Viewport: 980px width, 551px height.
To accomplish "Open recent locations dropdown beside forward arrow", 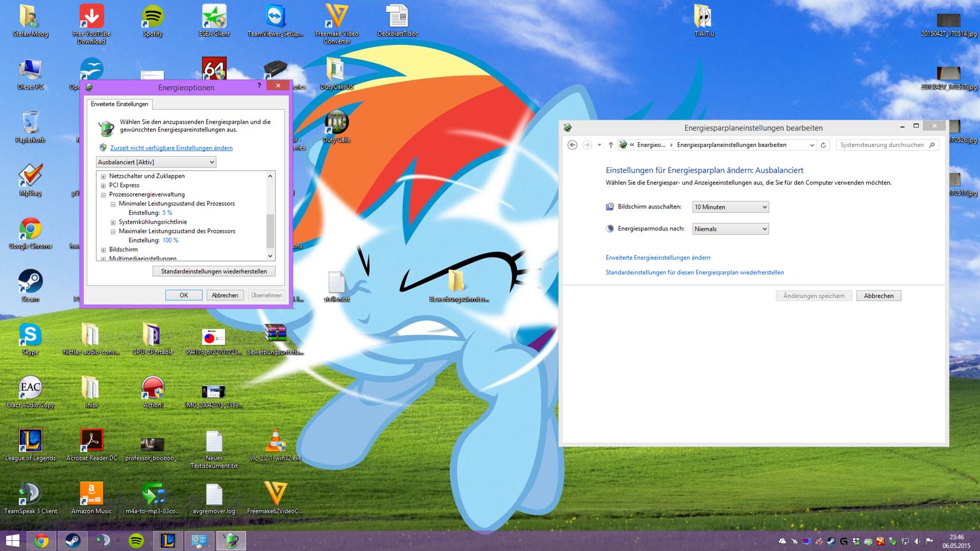I will tap(600, 145).
